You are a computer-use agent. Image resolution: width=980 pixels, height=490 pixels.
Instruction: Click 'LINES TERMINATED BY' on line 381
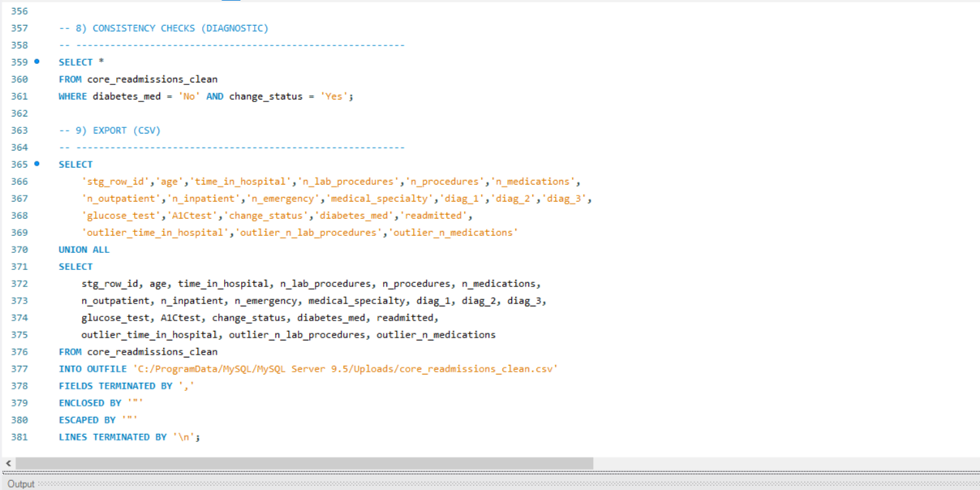tap(113, 436)
